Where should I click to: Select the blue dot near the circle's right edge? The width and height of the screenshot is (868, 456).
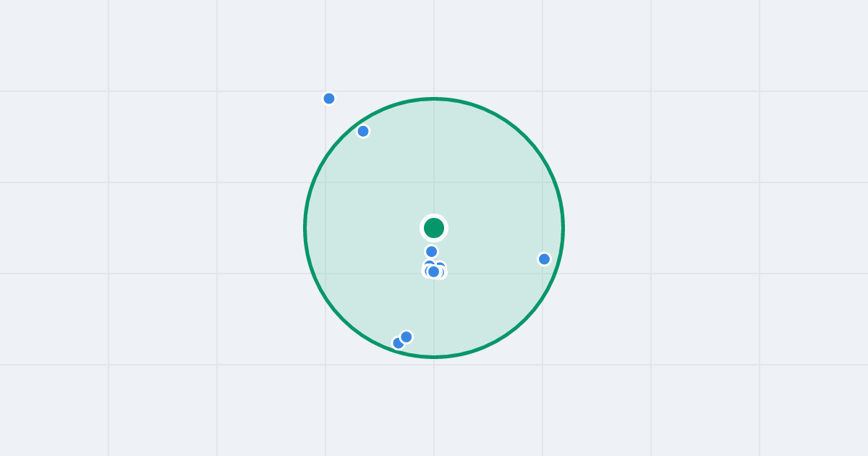point(545,259)
